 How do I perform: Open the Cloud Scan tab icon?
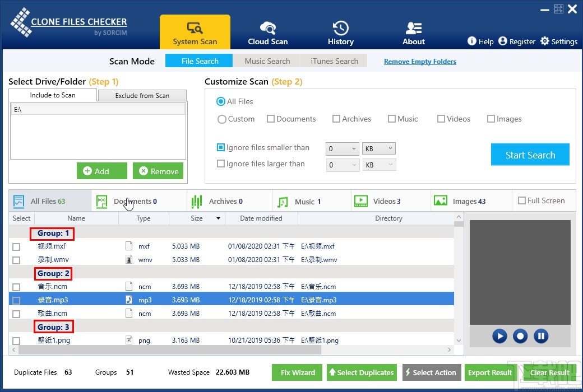coord(267,28)
